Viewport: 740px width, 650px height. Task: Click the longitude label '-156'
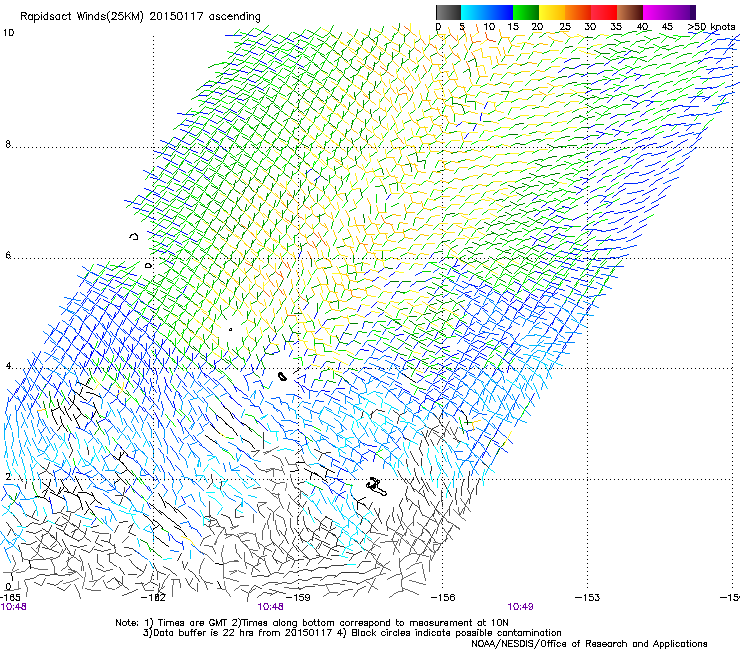click(x=443, y=598)
